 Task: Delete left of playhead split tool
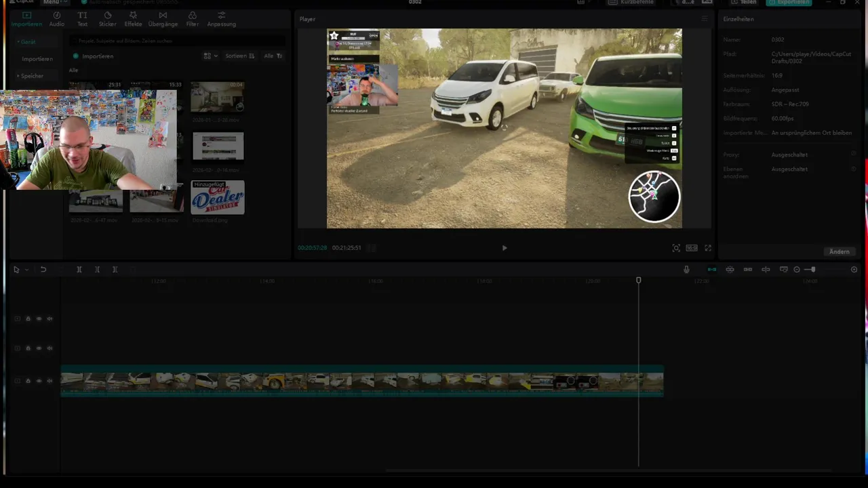click(97, 270)
